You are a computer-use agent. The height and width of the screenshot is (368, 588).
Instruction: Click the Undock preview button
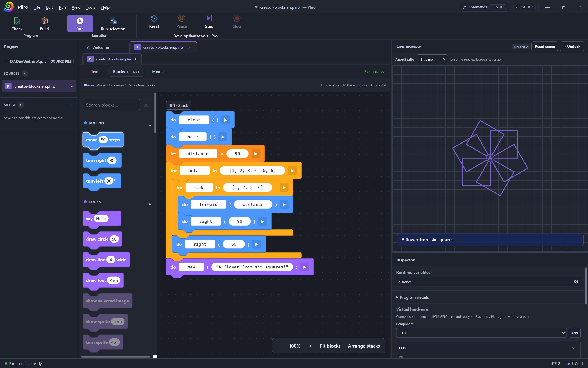pos(572,47)
